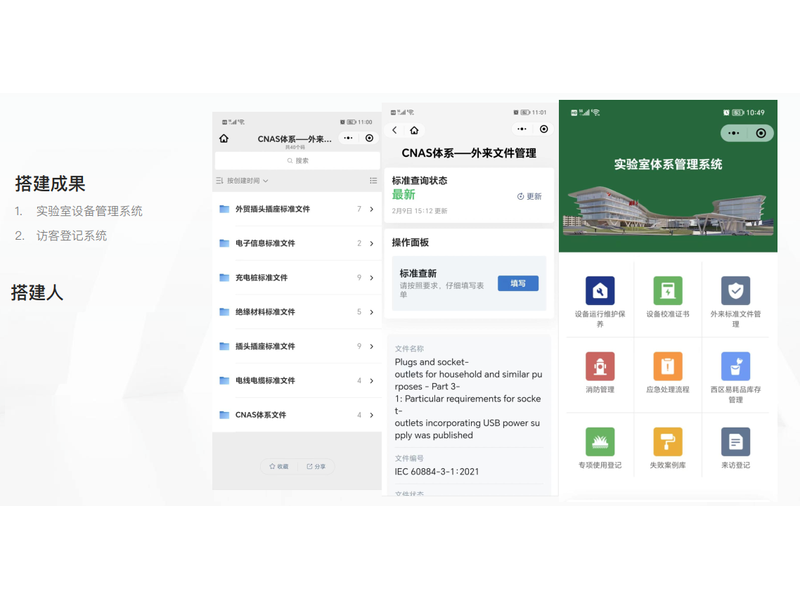Tap the 专项使用登记 green icon

[x=600, y=441]
